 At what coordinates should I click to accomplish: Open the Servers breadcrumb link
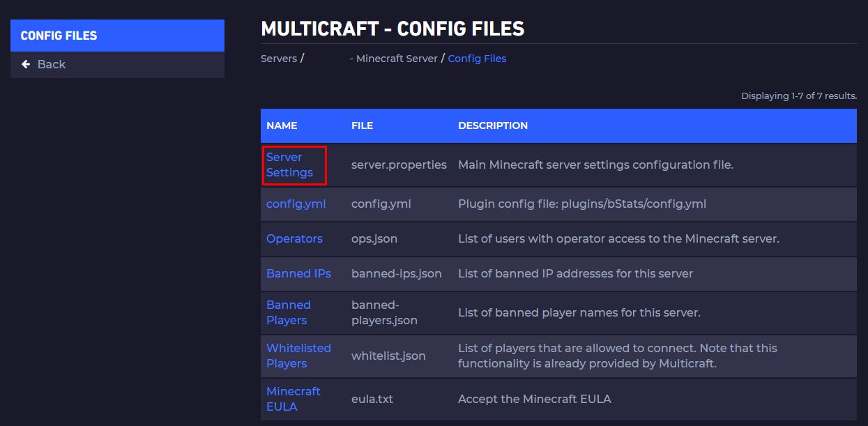point(278,59)
